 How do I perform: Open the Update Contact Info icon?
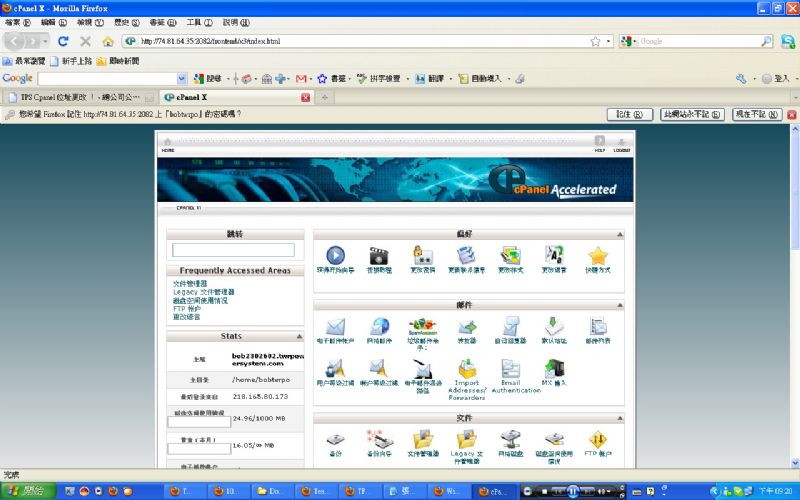tap(466, 255)
